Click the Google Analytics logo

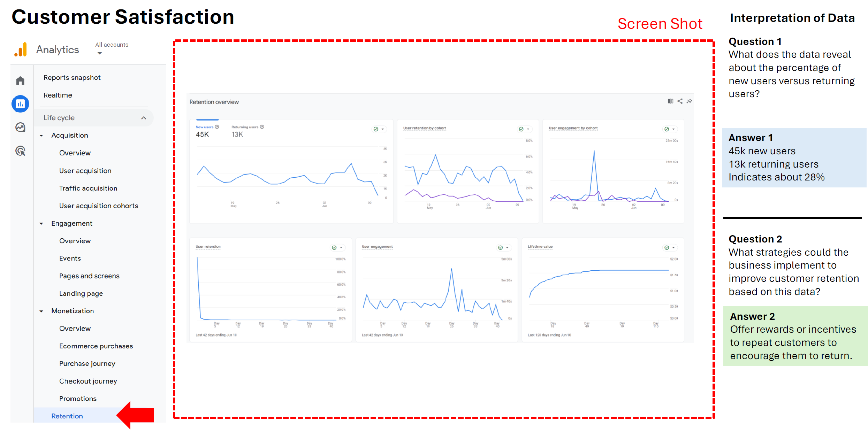tap(21, 49)
